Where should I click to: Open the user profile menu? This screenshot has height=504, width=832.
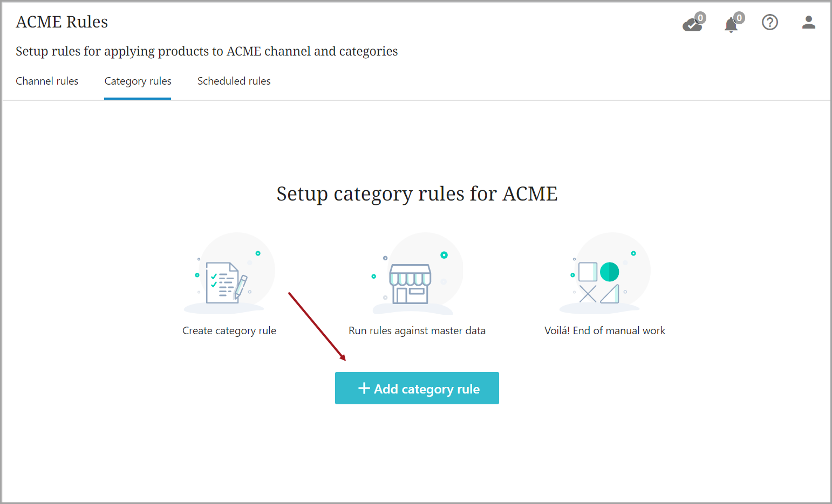[x=808, y=22]
